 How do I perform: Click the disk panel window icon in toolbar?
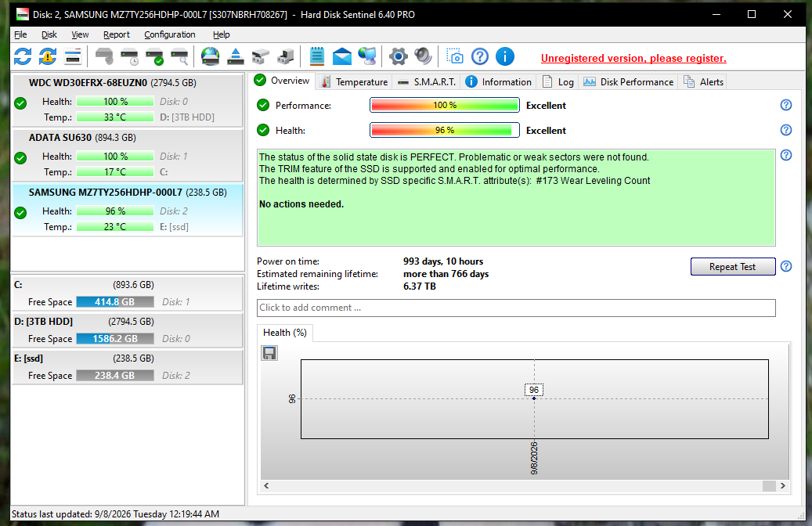[x=73, y=56]
